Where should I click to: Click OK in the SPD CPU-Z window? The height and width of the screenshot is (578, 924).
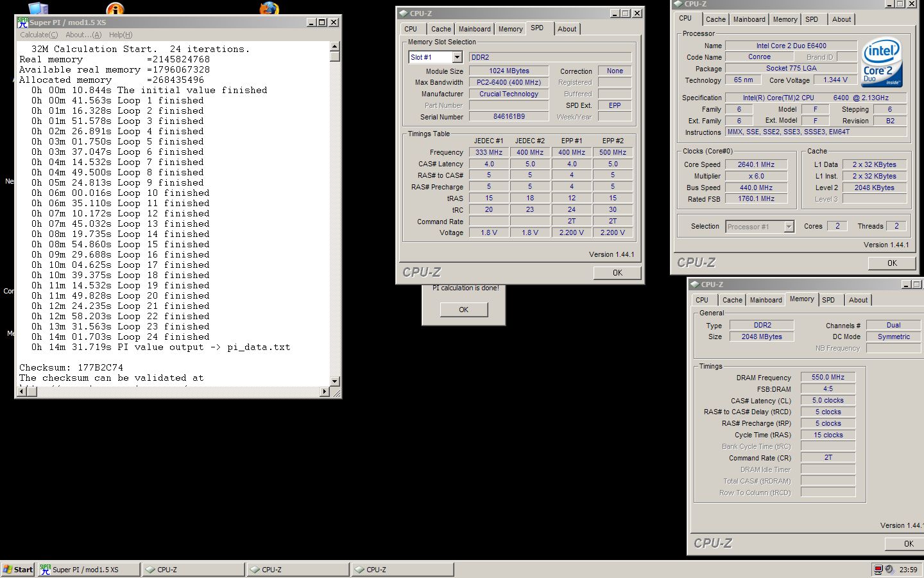coord(617,272)
